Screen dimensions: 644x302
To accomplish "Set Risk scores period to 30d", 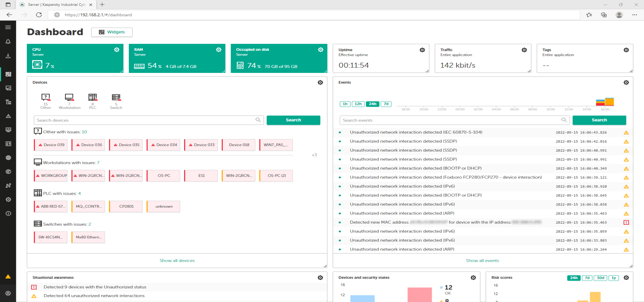I will 601,278.
